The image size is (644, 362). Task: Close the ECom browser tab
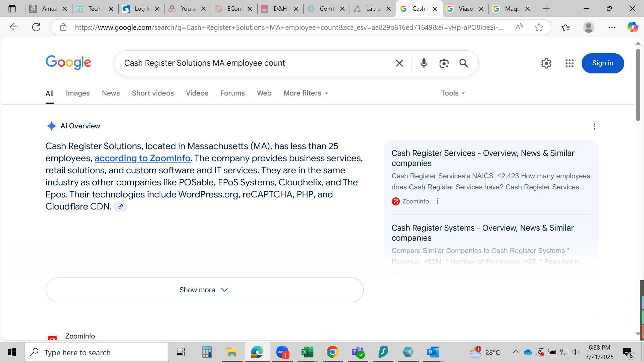(x=250, y=9)
